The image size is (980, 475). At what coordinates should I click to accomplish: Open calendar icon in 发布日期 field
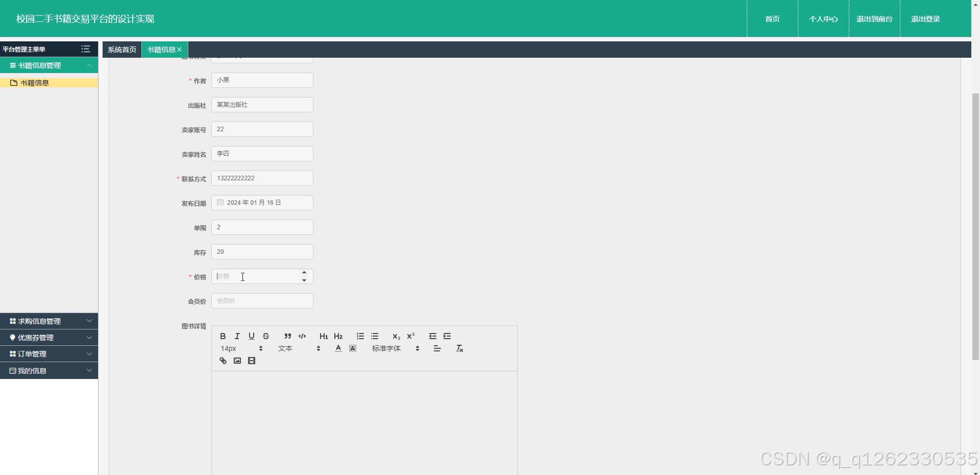(x=220, y=202)
